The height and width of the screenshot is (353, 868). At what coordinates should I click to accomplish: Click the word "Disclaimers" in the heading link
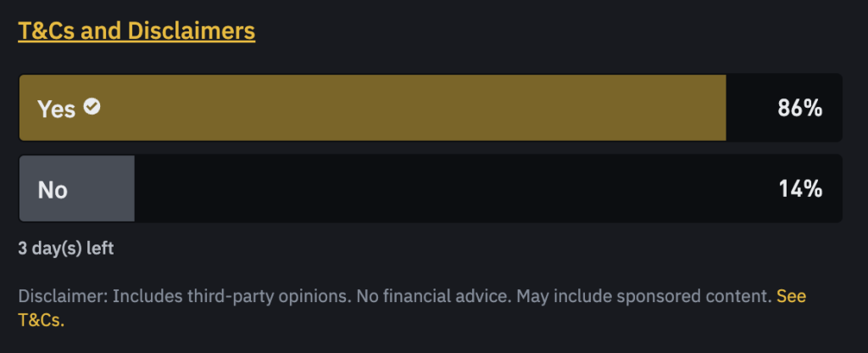[191, 31]
